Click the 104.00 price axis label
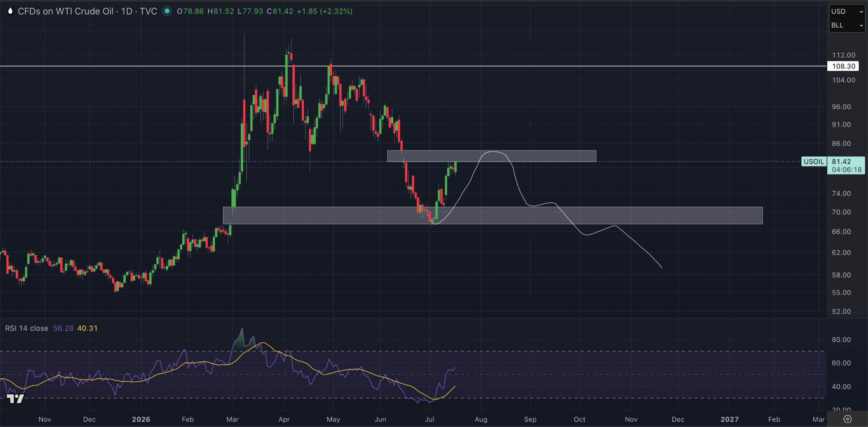Screen dimensions: 868x427 coord(843,80)
